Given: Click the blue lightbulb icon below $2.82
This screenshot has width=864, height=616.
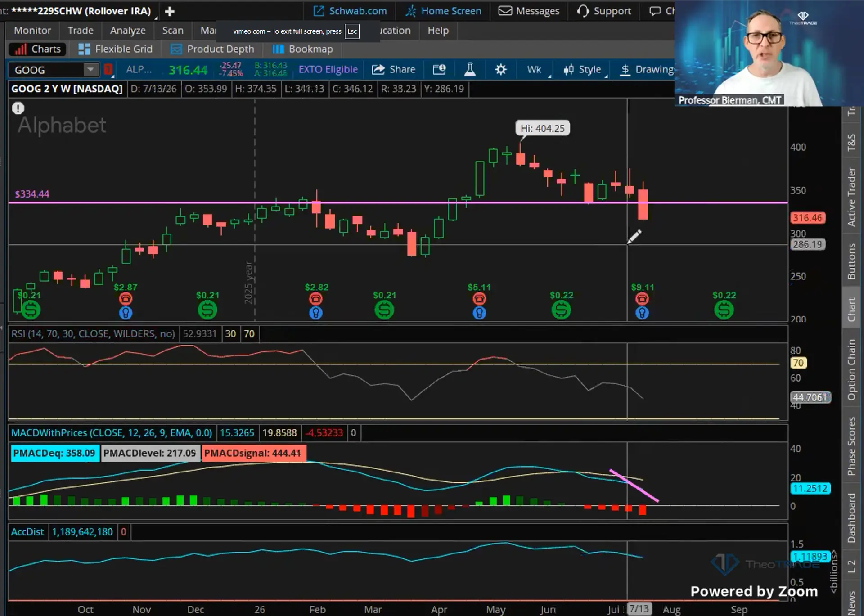Looking at the screenshot, I should [316, 313].
